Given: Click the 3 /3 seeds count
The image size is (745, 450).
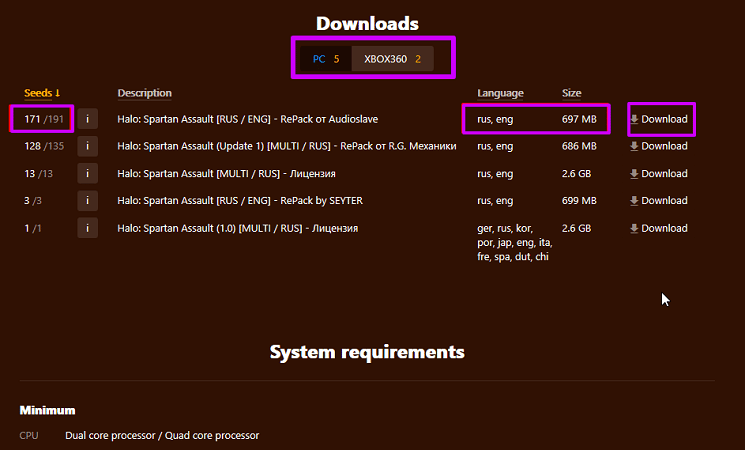Looking at the screenshot, I should coord(33,201).
